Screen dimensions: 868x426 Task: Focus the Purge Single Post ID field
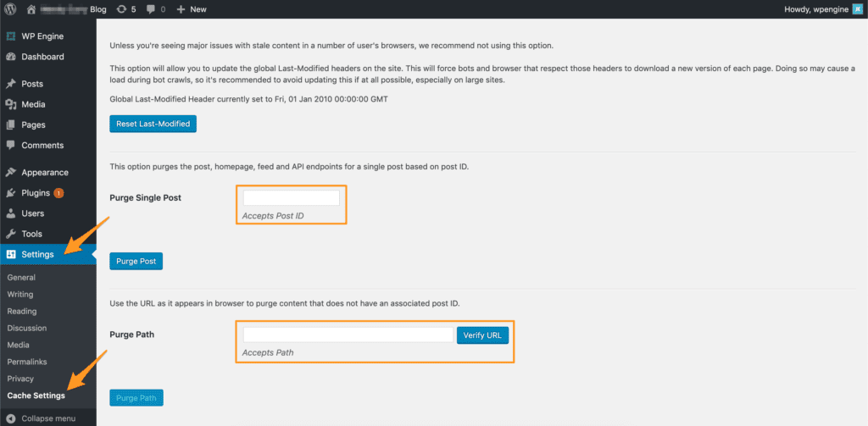pyautogui.click(x=291, y=198)
